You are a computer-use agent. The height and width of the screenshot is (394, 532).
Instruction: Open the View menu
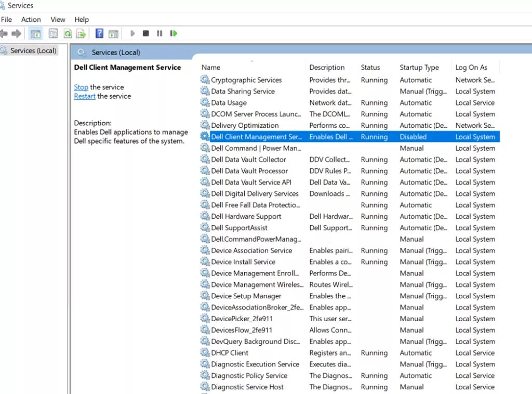pyautogui.click(x=58, y=19)
